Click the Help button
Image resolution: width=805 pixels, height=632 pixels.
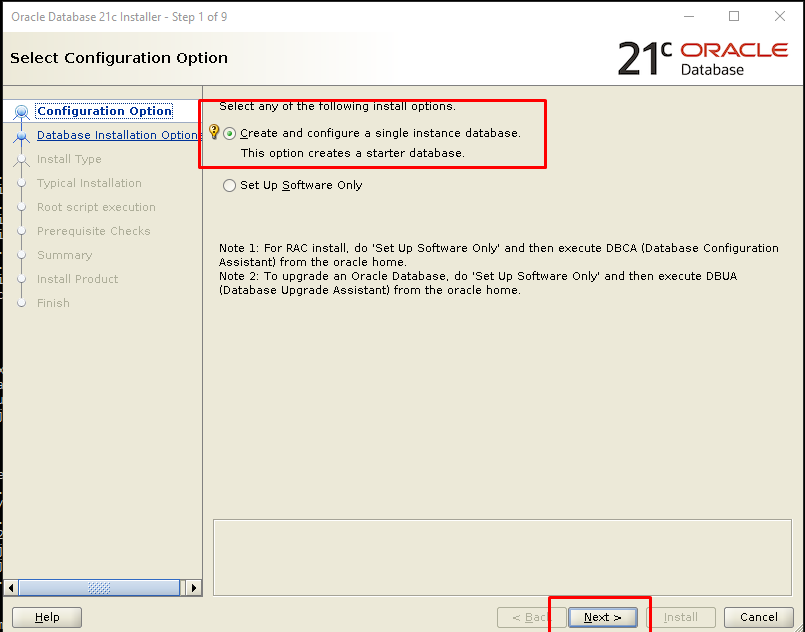tap(47, 617)
